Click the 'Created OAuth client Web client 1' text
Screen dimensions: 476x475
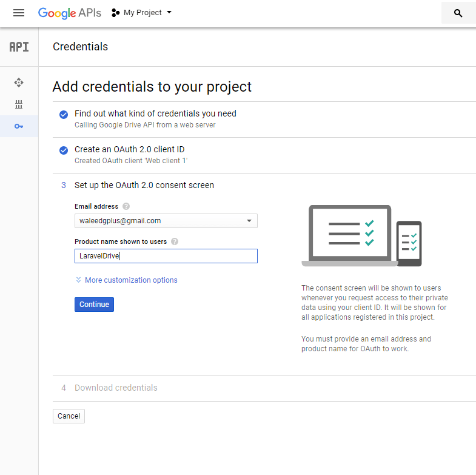(x=131, y=161)
